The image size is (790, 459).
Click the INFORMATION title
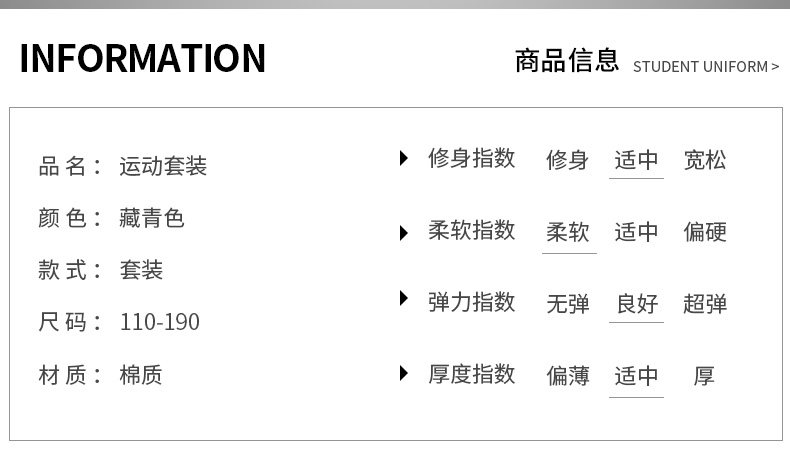pyautogui.click(x=143, y=59)
